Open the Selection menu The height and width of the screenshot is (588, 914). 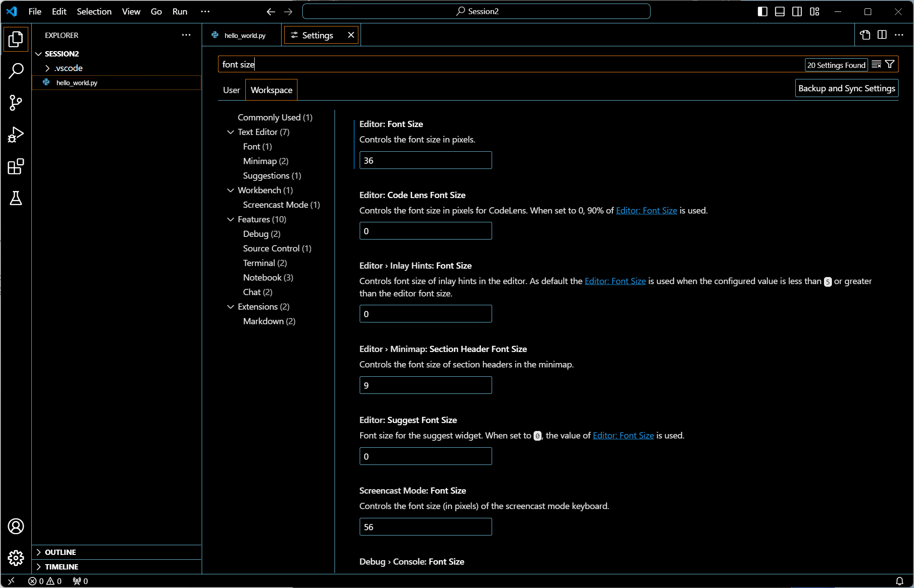[x=94, y=11]
